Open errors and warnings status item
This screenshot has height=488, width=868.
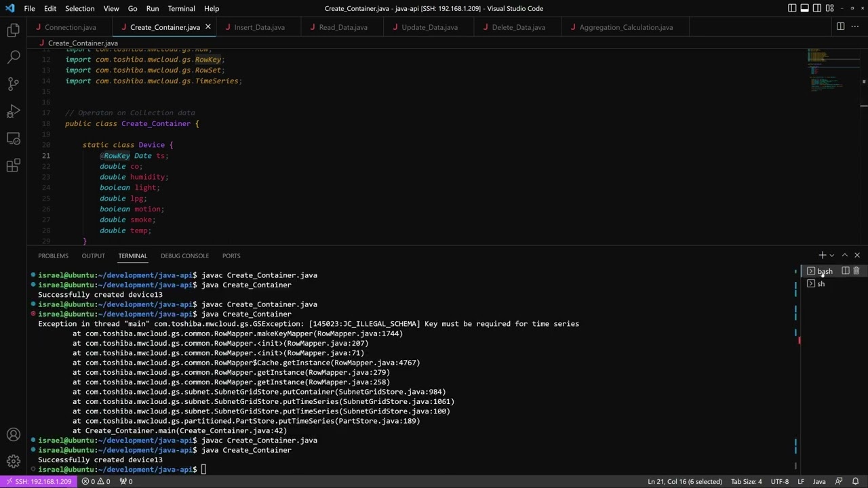click(96, 481)
